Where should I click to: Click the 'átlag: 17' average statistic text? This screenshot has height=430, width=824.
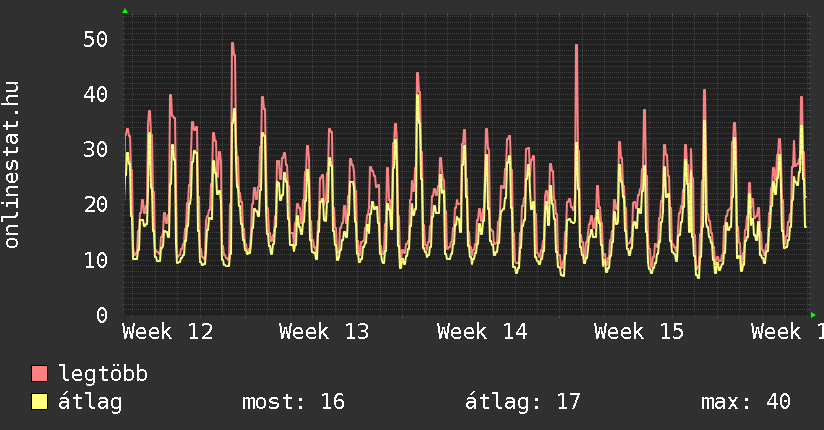click(x=523, y=402)
